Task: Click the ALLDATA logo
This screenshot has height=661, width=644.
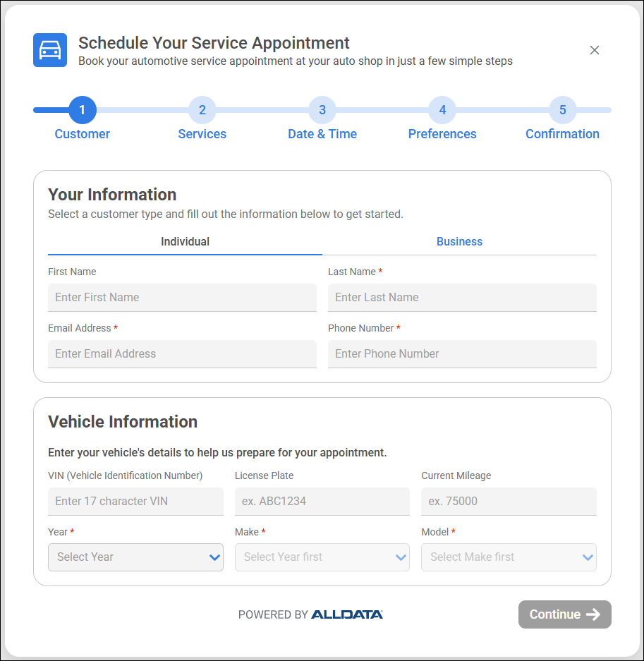Action: pos(347,614)
